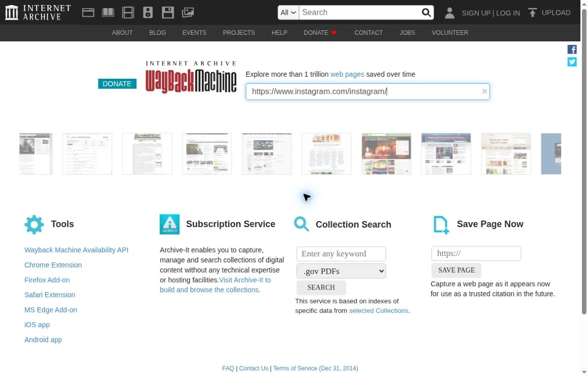The image size is (588, 377).
Task: Open the ULTIMATE site thumbnail
Action: [x=147, y=154]
